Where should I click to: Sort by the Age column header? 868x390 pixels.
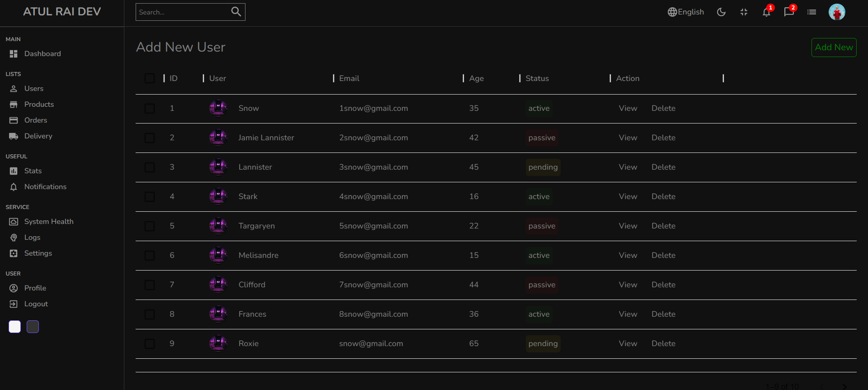(x=476, y=78)
